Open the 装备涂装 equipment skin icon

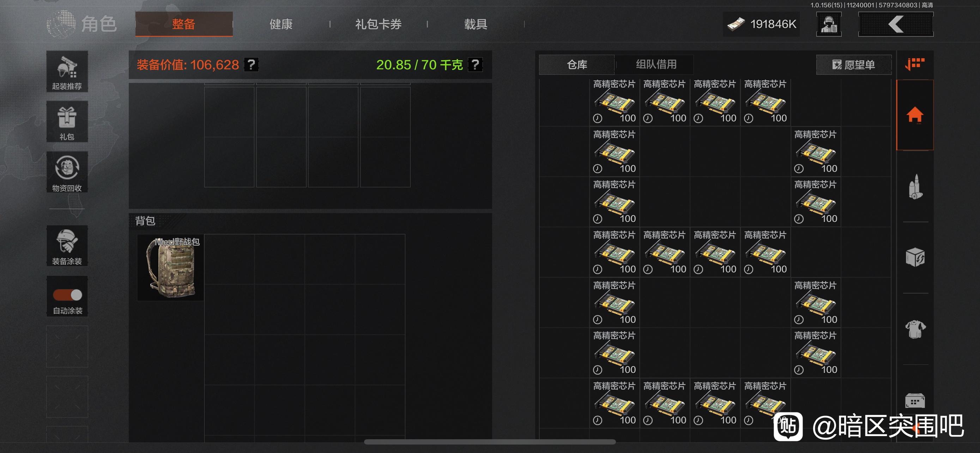(x=67, y=246)
